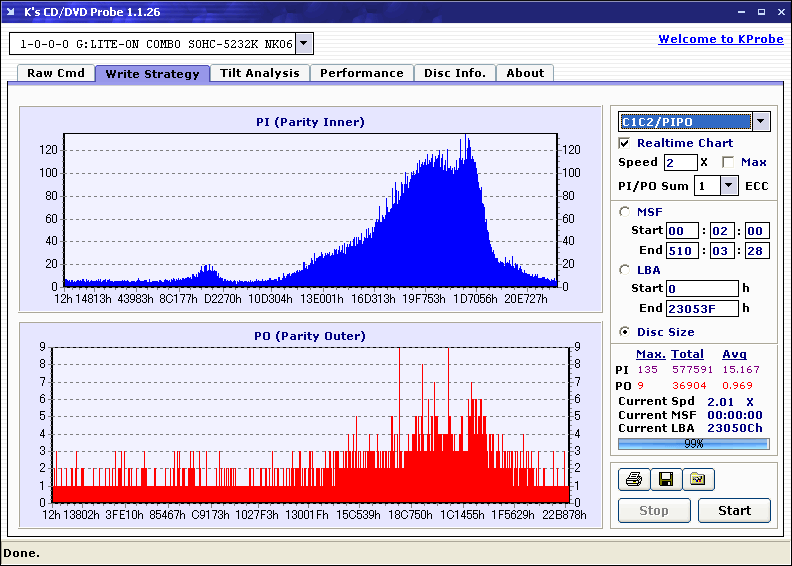
Task: Maximize the KProbe window
Action: [761, 12]
